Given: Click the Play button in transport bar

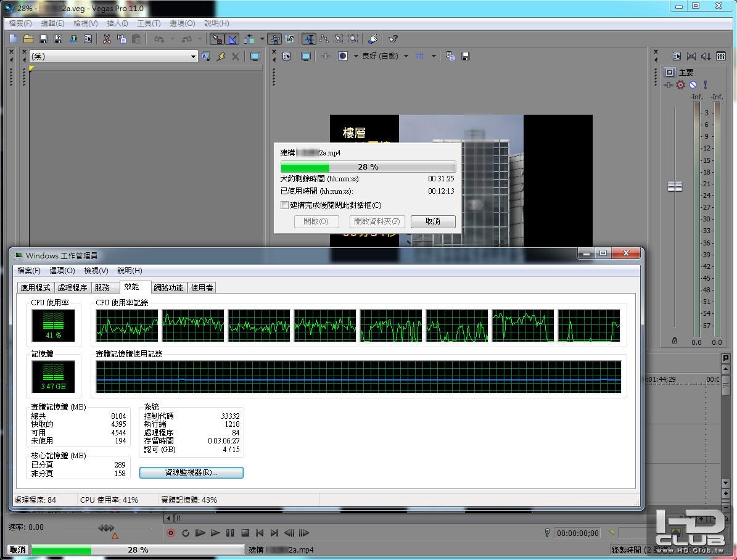Looking at the screenshot, I should pos(215,533).
